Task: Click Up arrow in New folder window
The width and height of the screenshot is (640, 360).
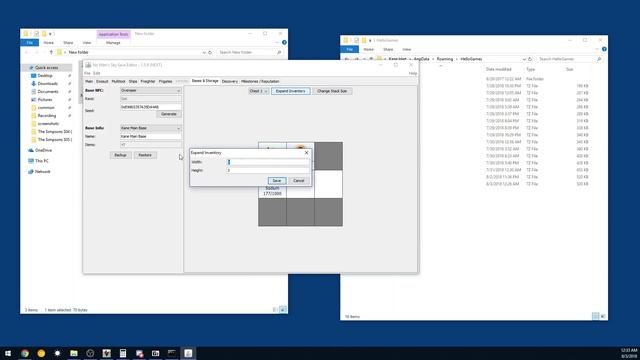Action: pyautogui.click(x=51, y=52)
